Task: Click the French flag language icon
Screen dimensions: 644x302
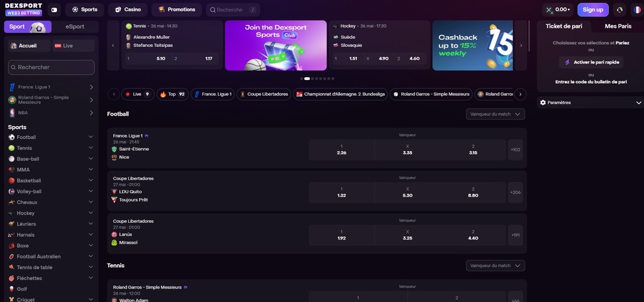Action: pyautogui.click(x=637, y=9)
